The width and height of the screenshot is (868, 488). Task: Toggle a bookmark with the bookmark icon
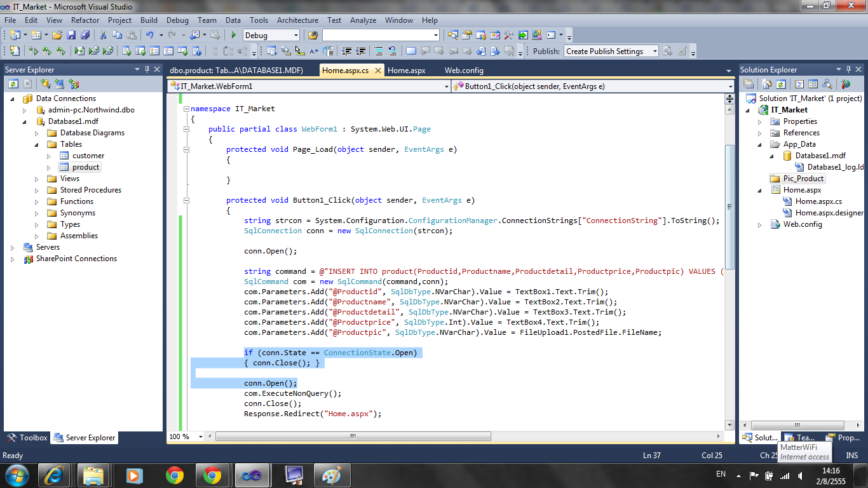[411, 51]
